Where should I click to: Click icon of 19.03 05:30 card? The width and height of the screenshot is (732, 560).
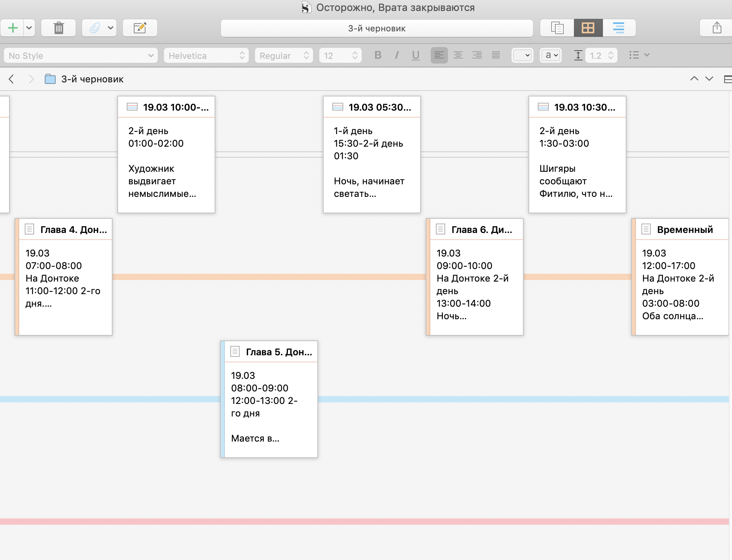coord(338,107)
